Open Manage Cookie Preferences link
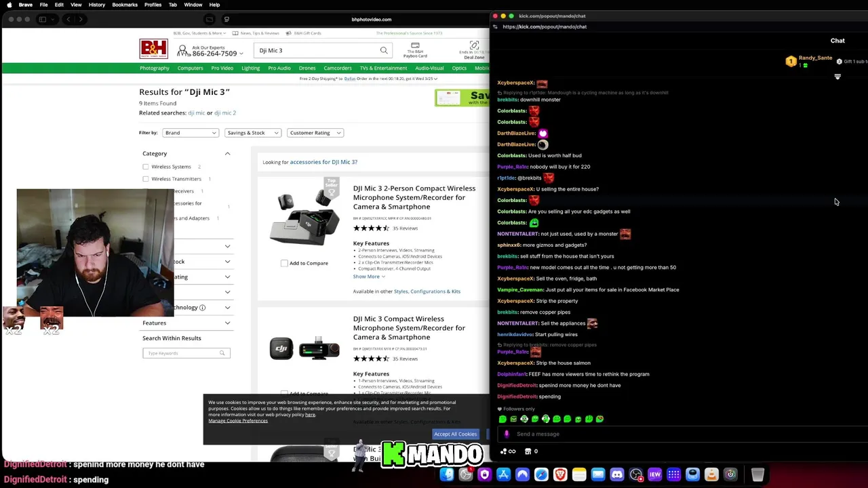The width and height of the screenshot is (868, 488). [238, 421]
